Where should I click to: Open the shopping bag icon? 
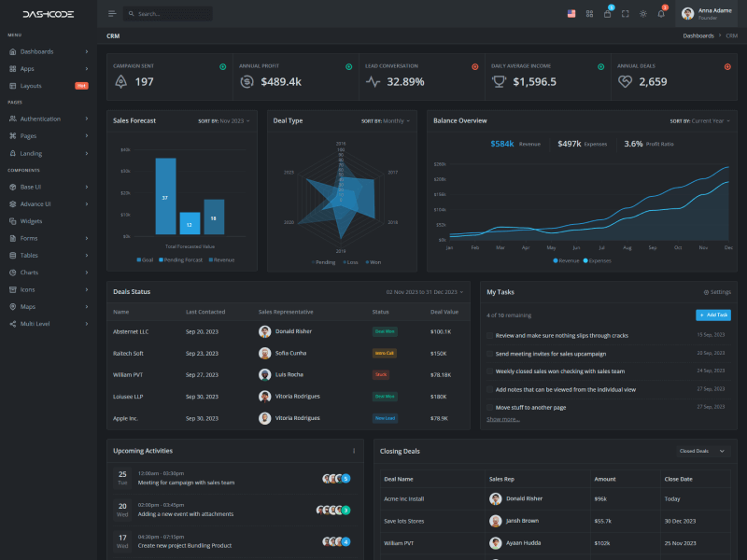tap(607, 14)
